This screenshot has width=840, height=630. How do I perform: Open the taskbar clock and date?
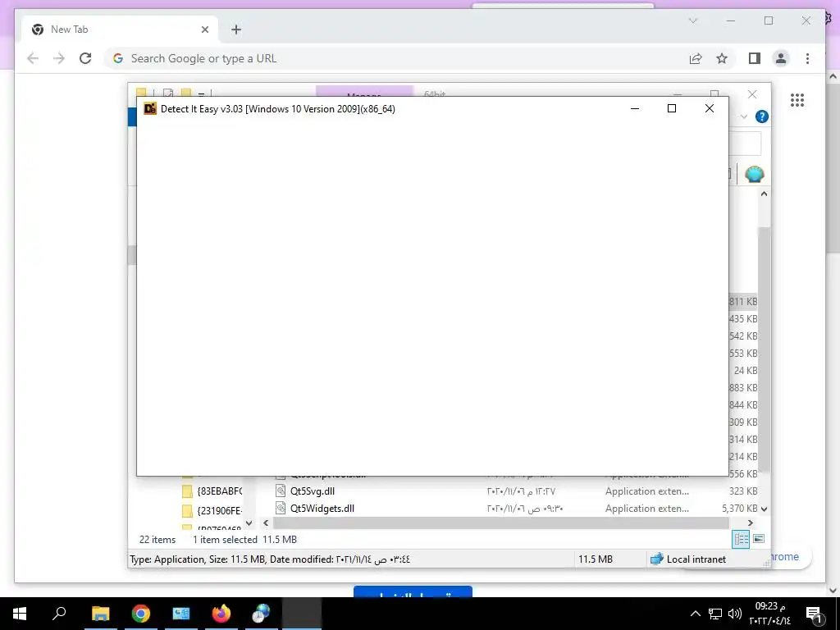tap(770, 614)
